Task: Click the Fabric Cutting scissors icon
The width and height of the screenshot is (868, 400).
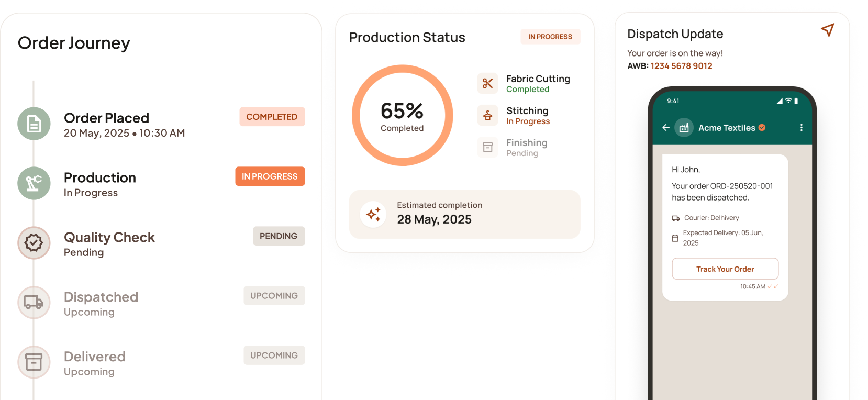Action: tap(488, 83)
